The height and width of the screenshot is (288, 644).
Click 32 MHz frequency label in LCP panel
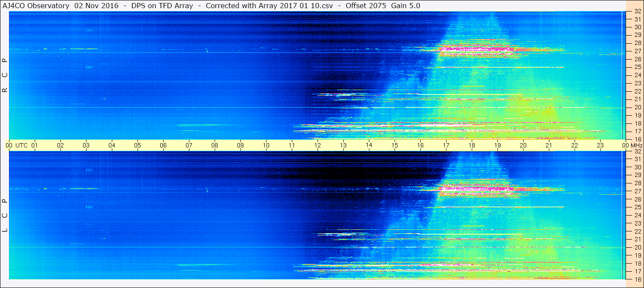(638, 151)
